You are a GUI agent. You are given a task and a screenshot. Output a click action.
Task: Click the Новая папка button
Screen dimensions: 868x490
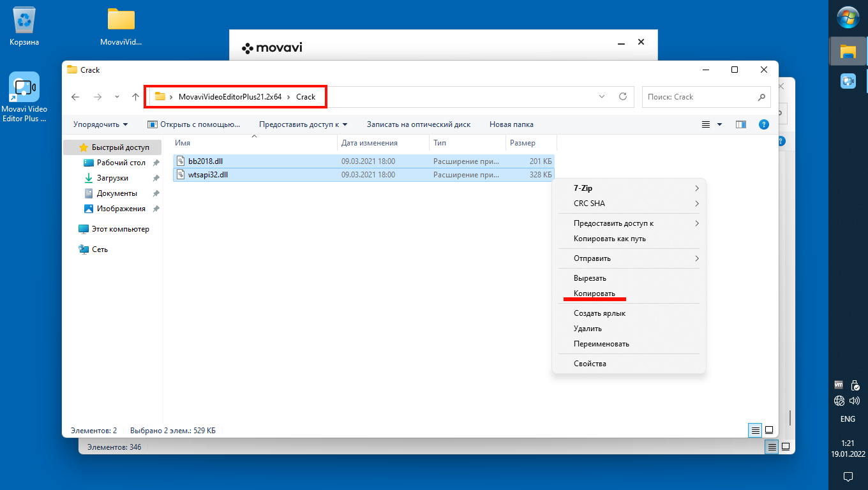511,124
